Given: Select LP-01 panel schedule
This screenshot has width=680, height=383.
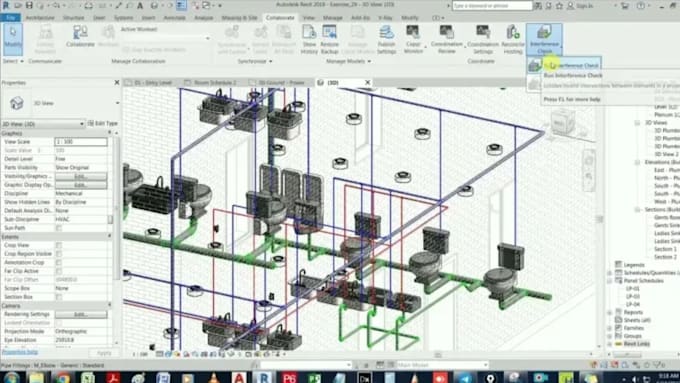Looking at the screenshot, I should pos(632,288).
